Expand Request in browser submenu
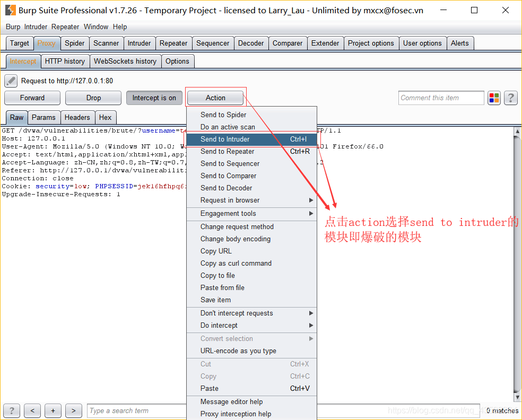This screenshot has height=420, width=522. click(x=251, y=200)
